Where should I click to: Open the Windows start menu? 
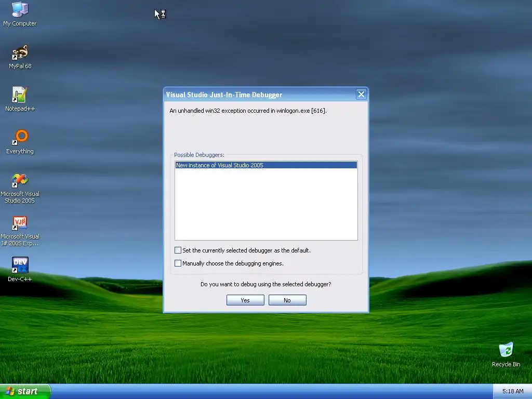[25, 392]
